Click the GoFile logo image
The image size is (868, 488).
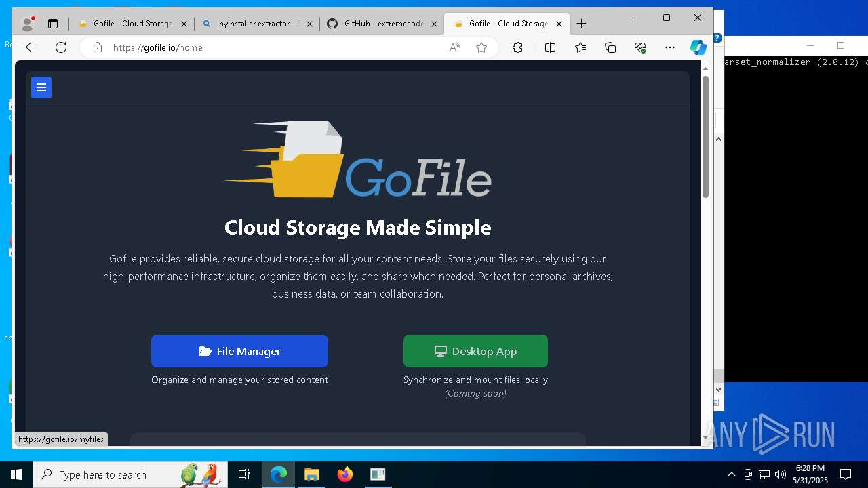point(357,159)
